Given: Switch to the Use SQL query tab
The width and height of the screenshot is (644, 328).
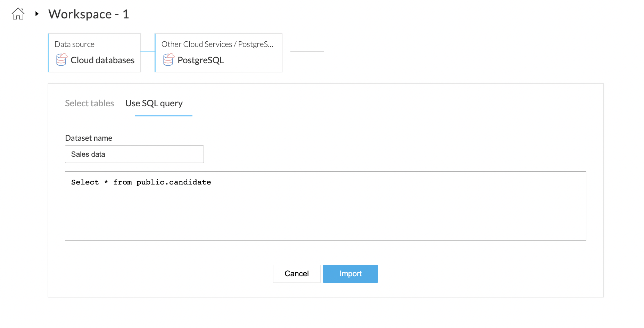Looking at the screenshot, I should (x=154, y=103).
